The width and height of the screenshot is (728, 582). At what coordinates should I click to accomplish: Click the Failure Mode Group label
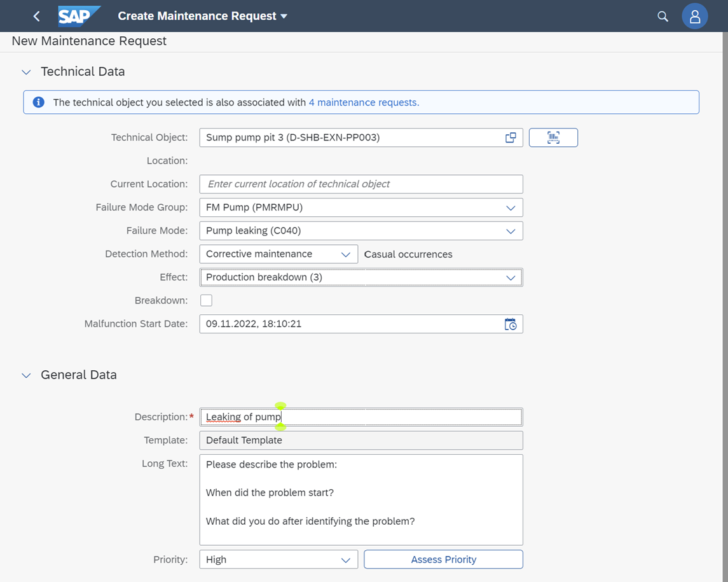pos(142,207)
